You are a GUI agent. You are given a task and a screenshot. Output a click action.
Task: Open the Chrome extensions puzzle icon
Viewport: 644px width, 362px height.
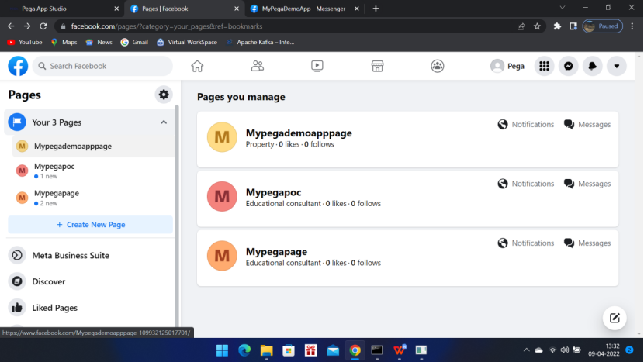557,26
